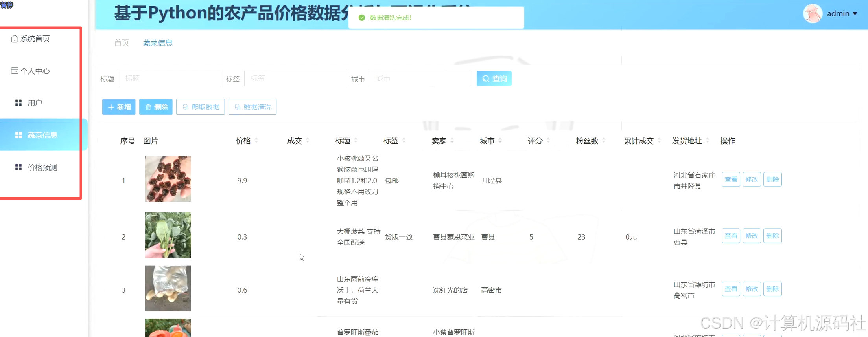Click the blue 删除 batch button
Screen dimensions: 868x337
point(156,107)
